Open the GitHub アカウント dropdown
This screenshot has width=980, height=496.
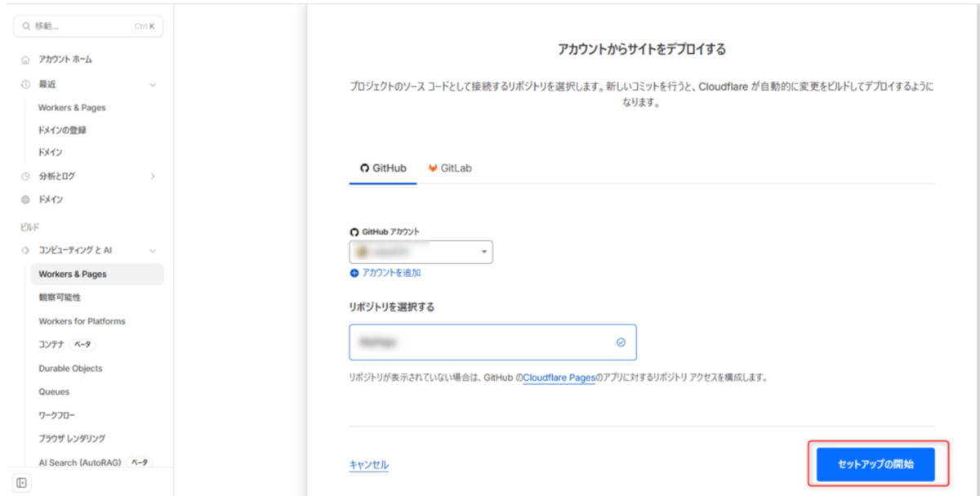tap(421, 252)
